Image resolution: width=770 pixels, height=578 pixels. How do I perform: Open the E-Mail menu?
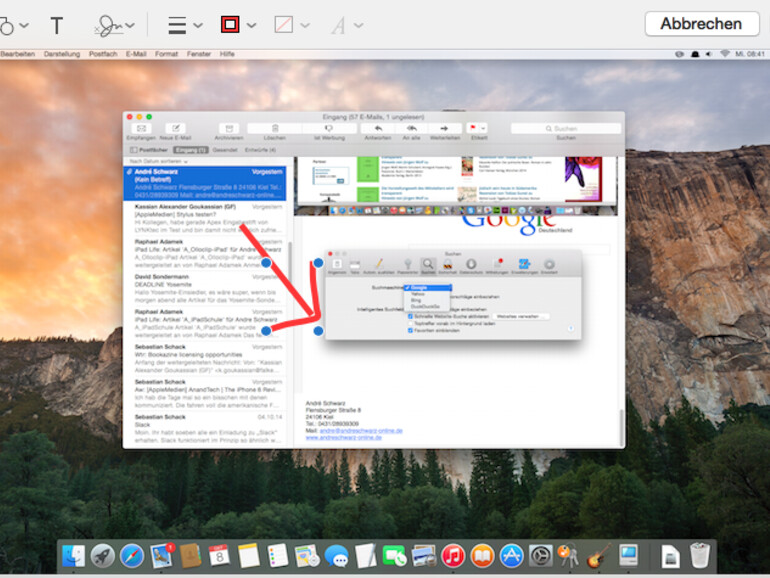[136, 54]
